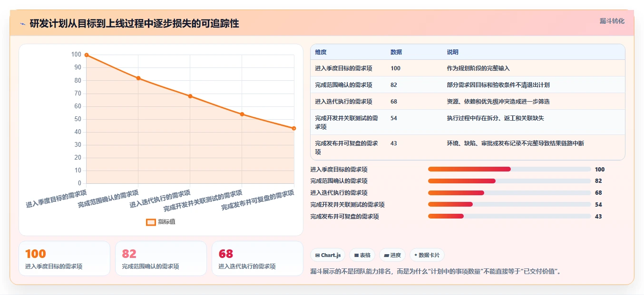
Task: Select the 数据卡片 chip
Action: [427, 255]
